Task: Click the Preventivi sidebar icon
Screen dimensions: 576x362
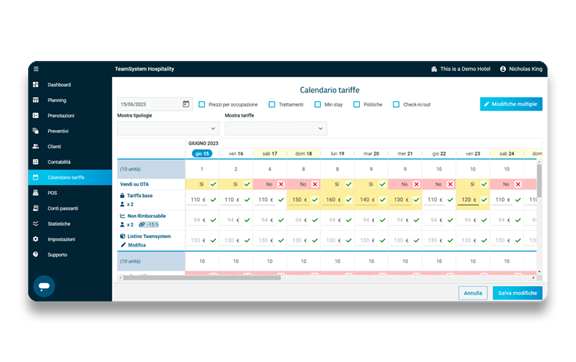Action: pyautogui.click(x=36, y=131)
